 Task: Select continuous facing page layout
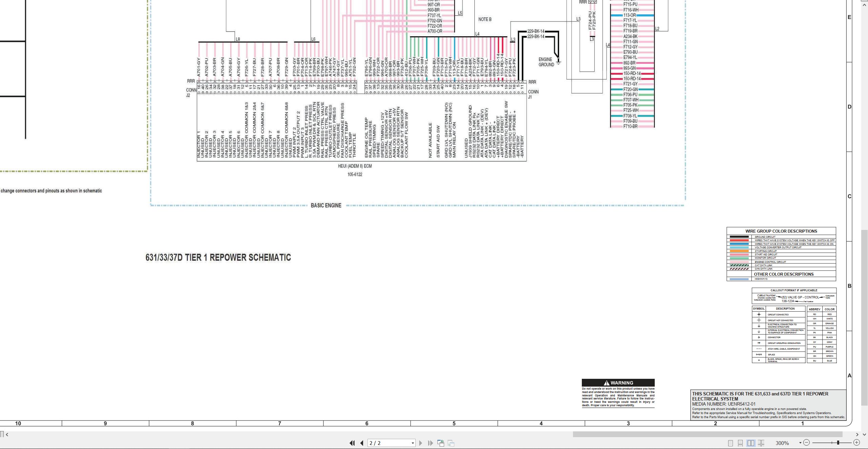[x=761, y=443]
